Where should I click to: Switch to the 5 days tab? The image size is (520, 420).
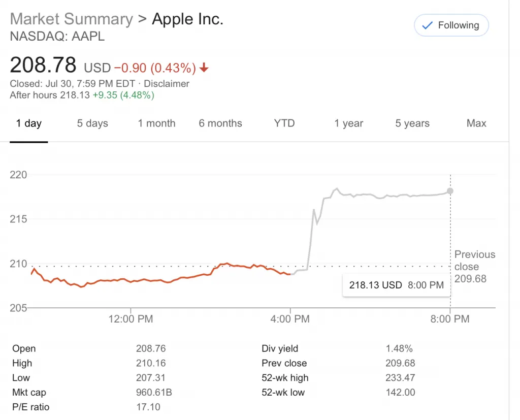click(x=92, y=123)
